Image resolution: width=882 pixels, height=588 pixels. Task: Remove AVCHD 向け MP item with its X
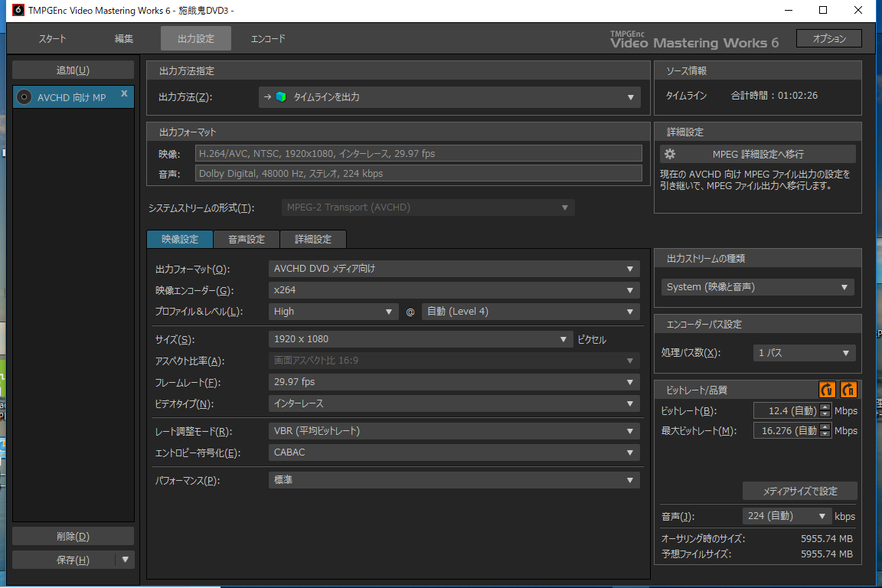click(124, 93)
